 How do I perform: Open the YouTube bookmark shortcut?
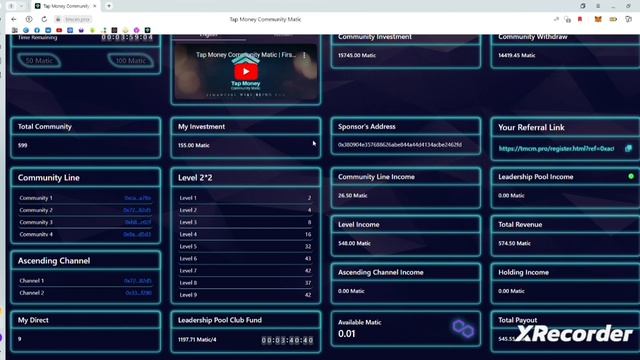(59, 30)
